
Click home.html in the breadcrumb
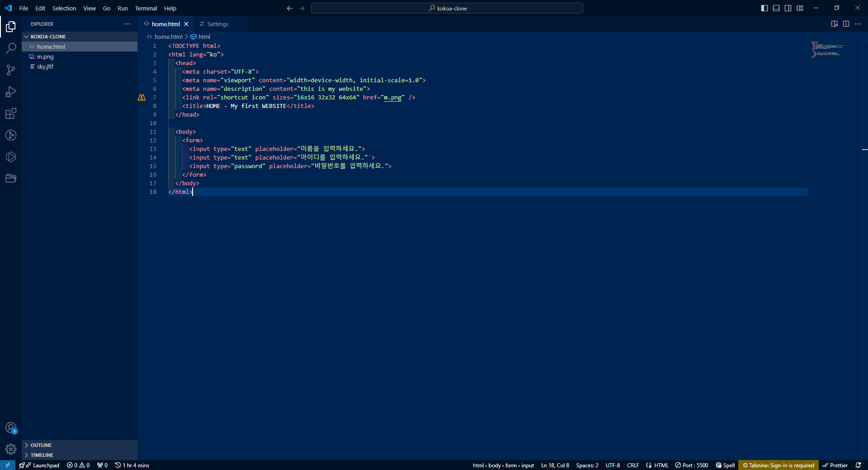point(169,37)
